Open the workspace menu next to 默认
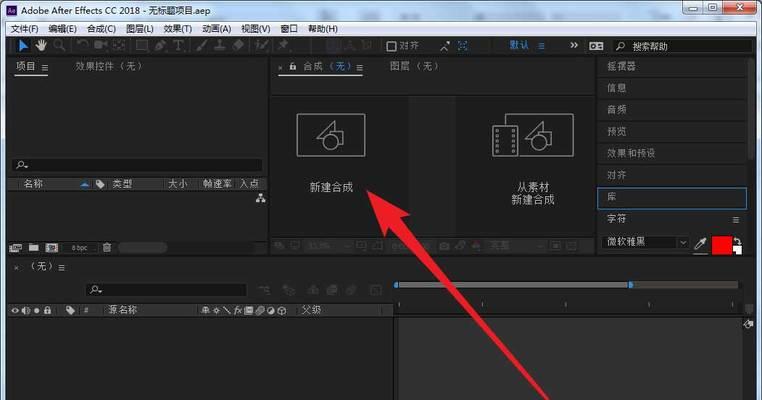Image resolution: width=762 pixels, height=400 pixels. 541,46
